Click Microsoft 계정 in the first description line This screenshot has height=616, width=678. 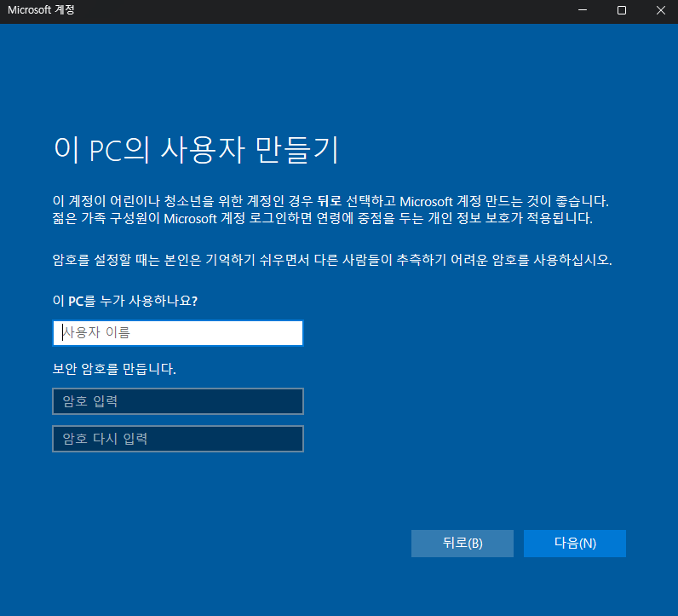click(x=436, y=201)
